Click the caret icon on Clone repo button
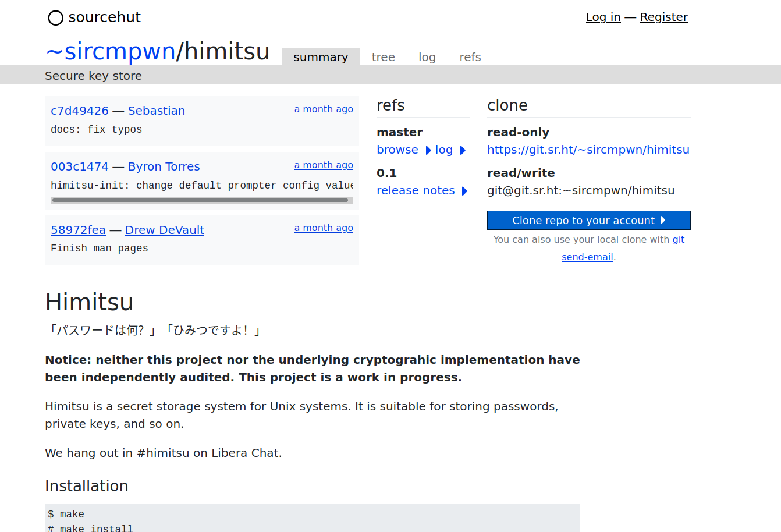781x532 pixels. tap(663, 220)
